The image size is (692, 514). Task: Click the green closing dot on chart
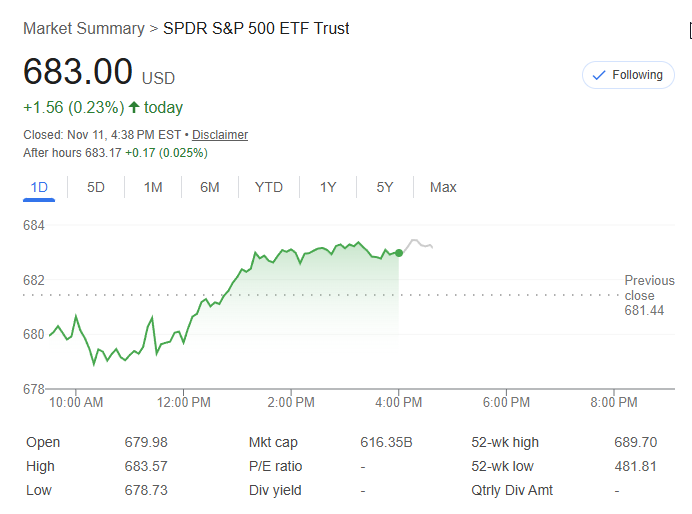pos(399,253)
